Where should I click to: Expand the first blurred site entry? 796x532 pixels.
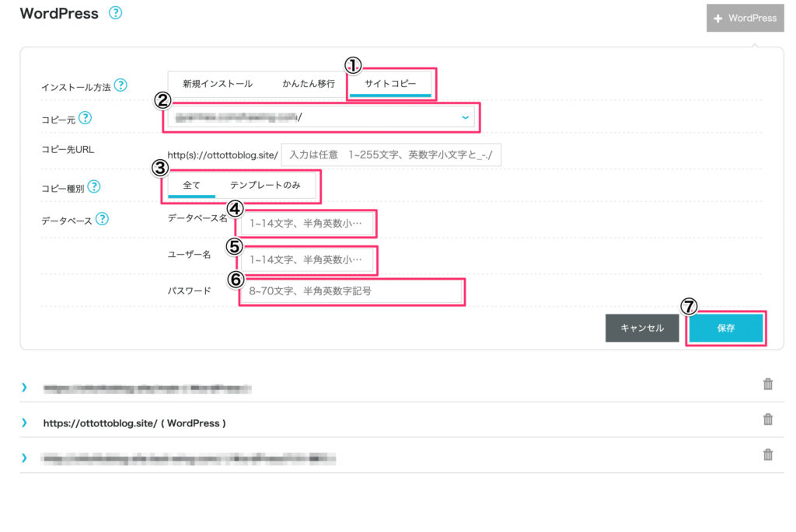[x=24, y=388]
